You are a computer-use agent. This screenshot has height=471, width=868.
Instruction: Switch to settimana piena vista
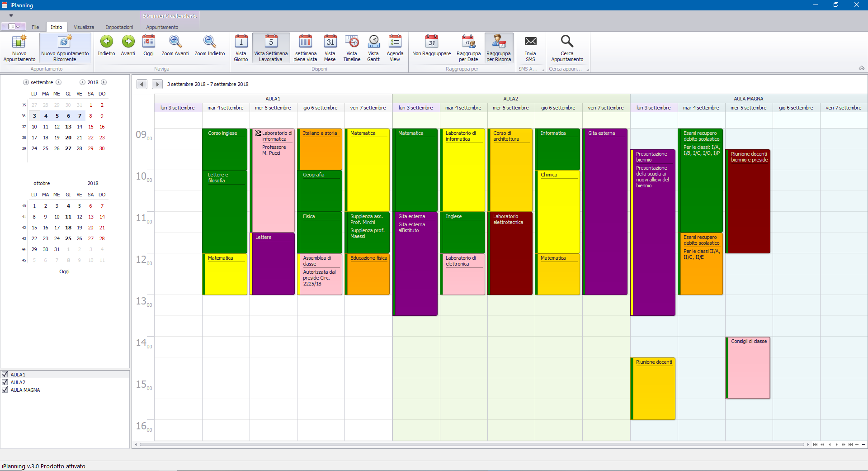[306, 48]
